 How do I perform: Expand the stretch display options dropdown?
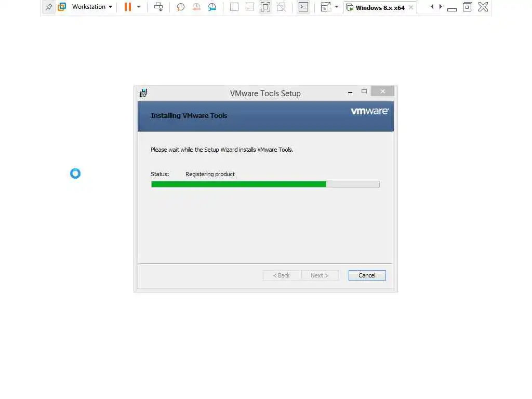[x=337, y=7]
